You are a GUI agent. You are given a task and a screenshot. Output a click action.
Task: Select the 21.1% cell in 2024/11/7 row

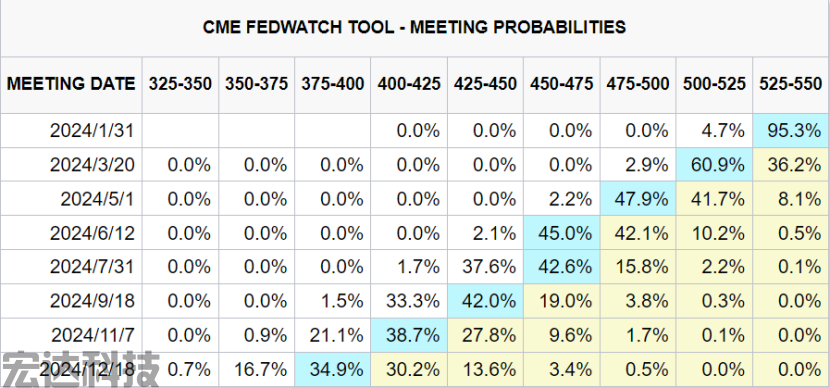coord(332,335)
